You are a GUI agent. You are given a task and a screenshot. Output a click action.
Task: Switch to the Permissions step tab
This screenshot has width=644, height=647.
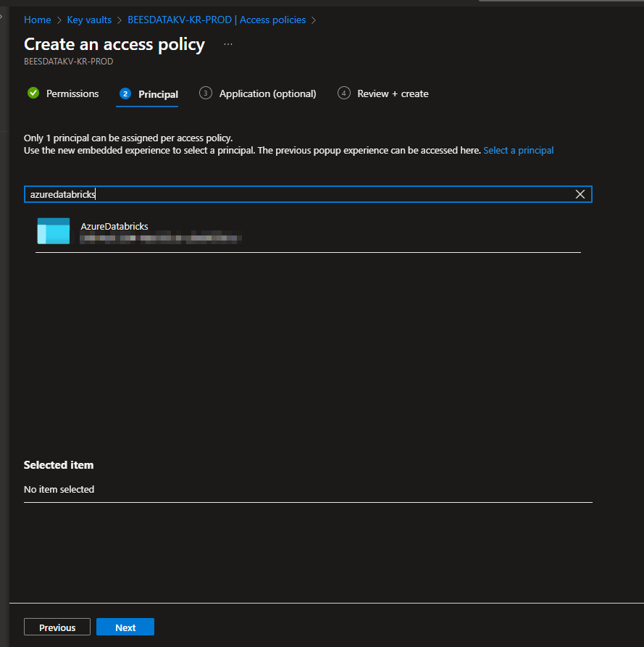pos(63,93)
